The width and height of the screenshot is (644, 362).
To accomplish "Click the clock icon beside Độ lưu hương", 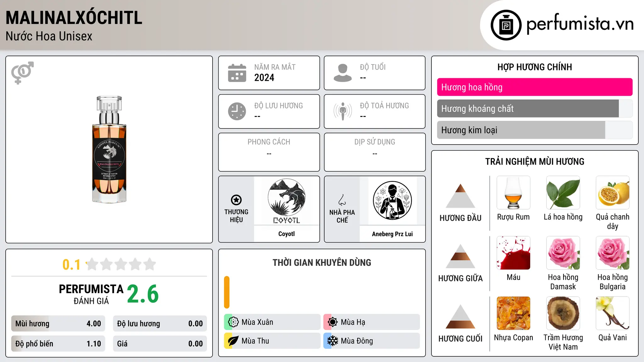I will [237, 111].
